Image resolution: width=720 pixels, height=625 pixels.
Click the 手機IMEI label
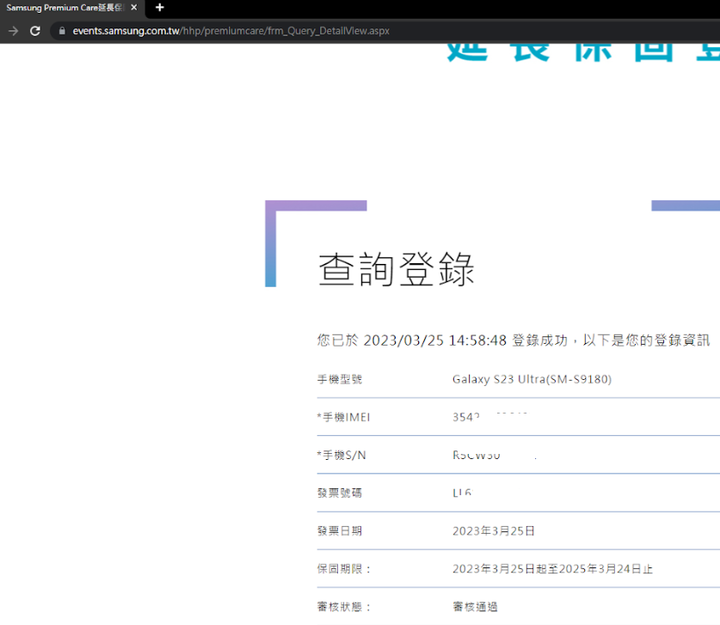(343, 417)
